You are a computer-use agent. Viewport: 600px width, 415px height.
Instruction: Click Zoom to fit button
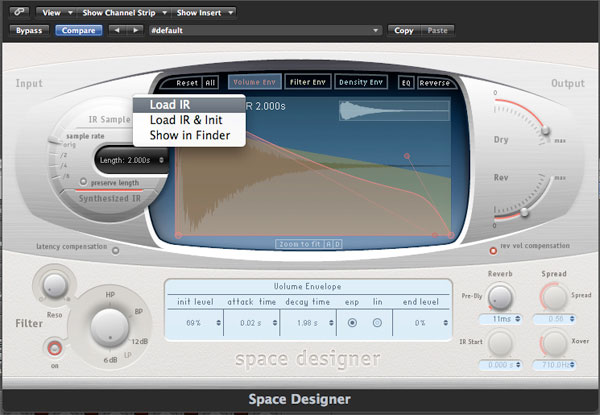pyautogui.click(x=299, y=244)
